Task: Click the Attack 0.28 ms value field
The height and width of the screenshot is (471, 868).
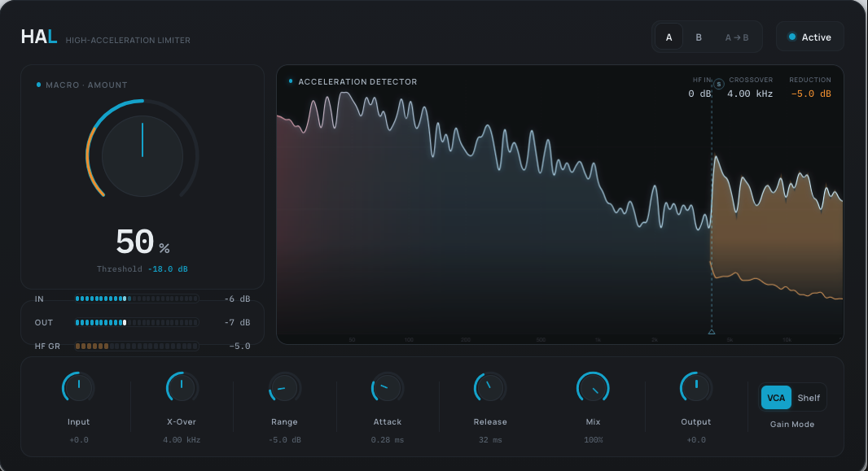Action: coord(388,440)
